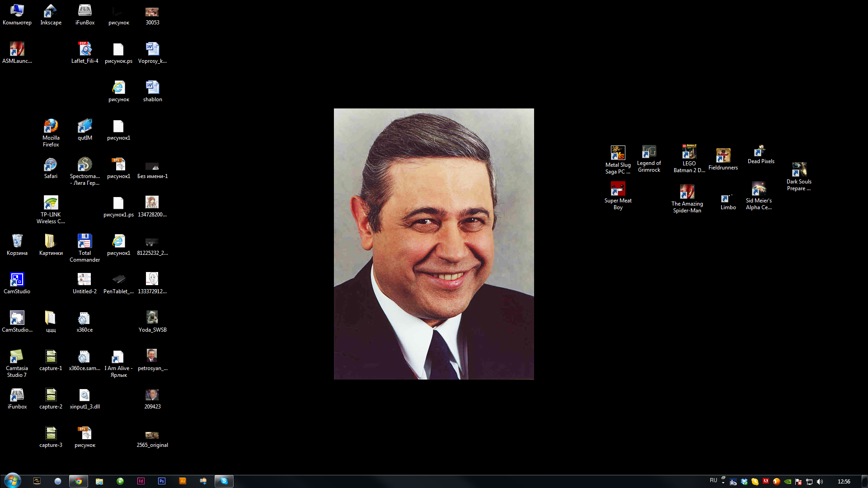Switch to Chrome taskbar window
Screen dimensions: 868x488
tap(79, 481)
